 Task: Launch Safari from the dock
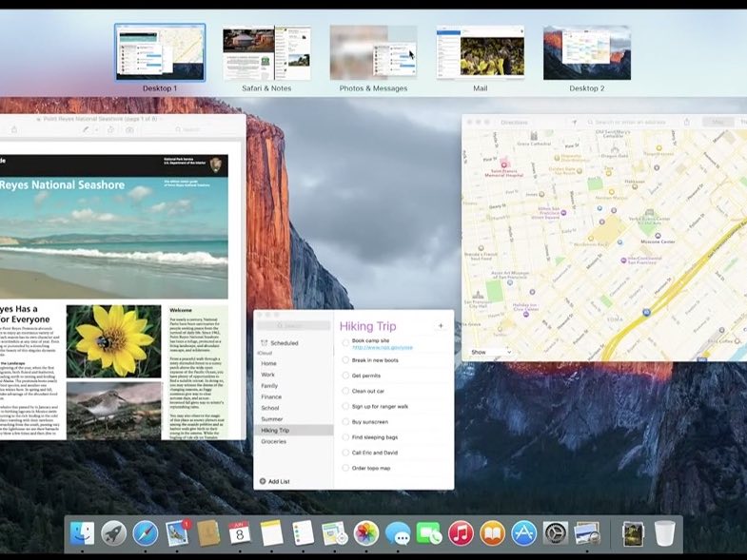point(146,532)
